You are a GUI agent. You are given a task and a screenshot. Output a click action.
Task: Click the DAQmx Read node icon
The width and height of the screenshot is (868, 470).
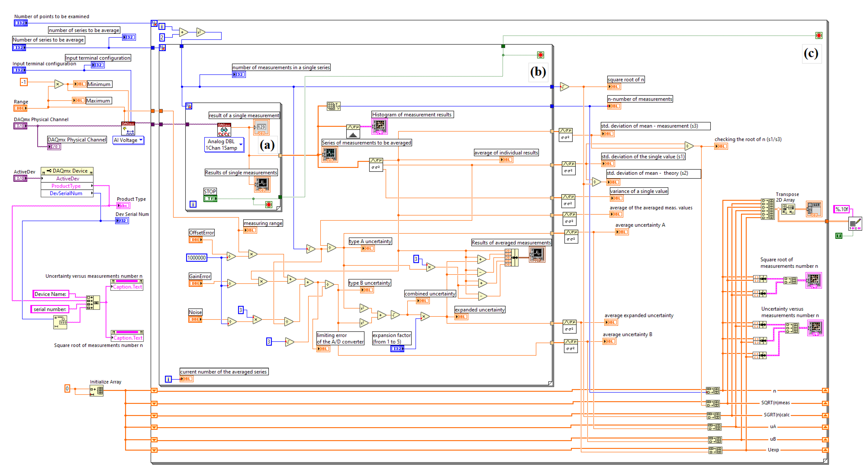coord(224,130)
